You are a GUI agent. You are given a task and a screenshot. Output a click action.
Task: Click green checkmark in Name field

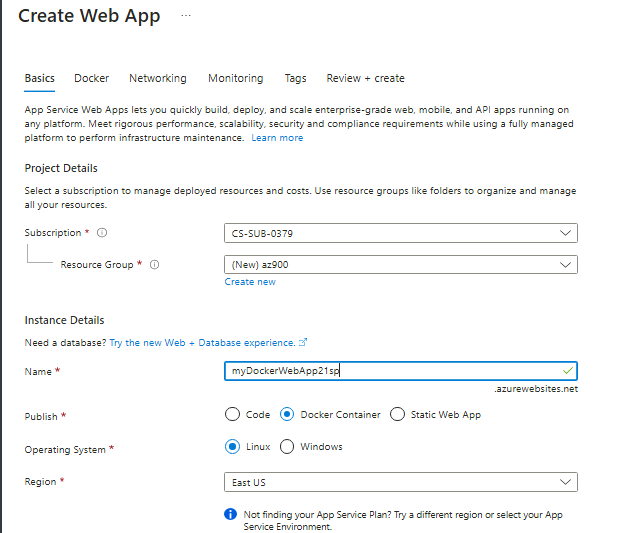click(567, 371)
